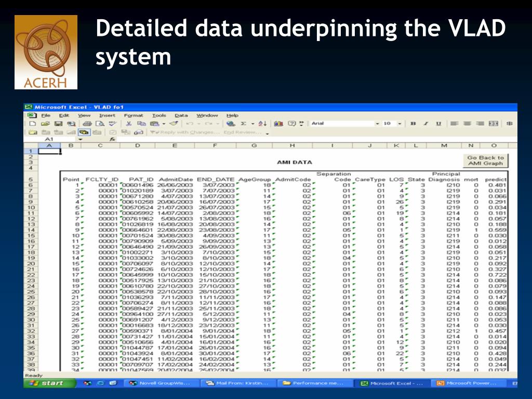Expand the Name Box dropdown arrow

pos(81,139)
